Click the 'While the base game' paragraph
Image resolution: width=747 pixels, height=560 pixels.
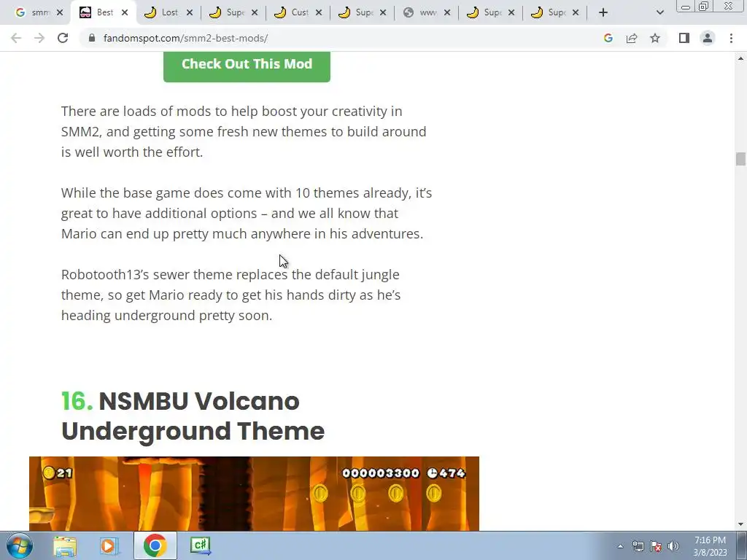coord(247,214)
